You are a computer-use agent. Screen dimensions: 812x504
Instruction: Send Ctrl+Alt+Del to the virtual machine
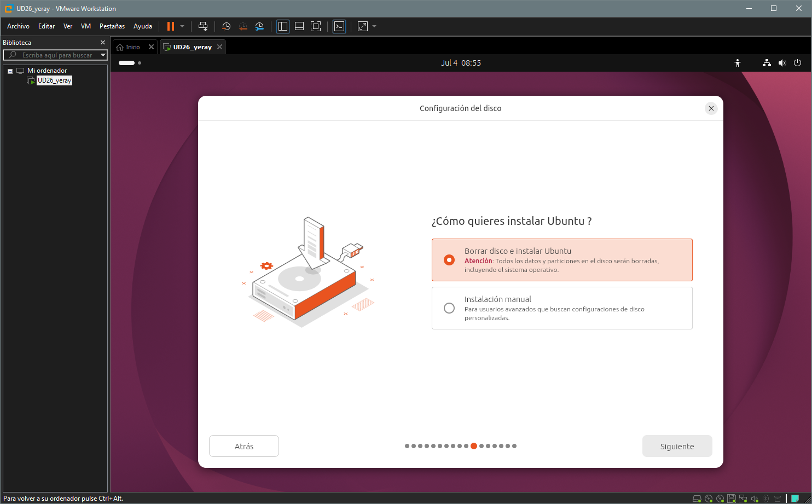(x=203, y=26)
